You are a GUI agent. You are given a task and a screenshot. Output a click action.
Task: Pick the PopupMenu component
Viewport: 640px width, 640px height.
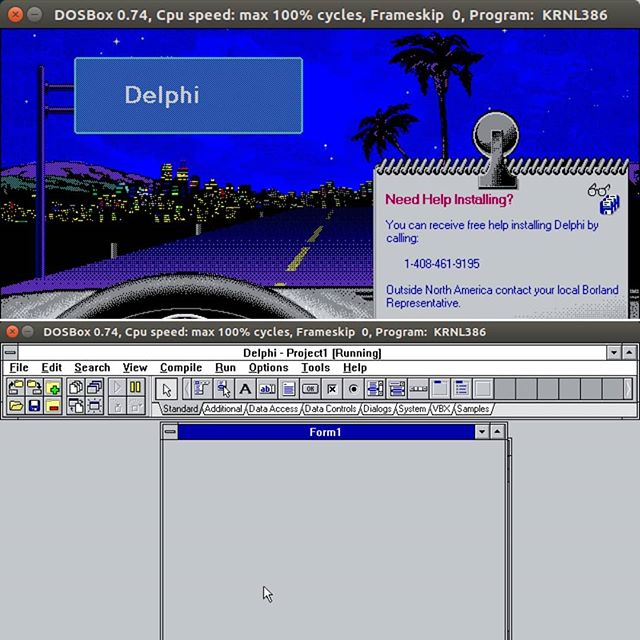(x=224, y=389)
